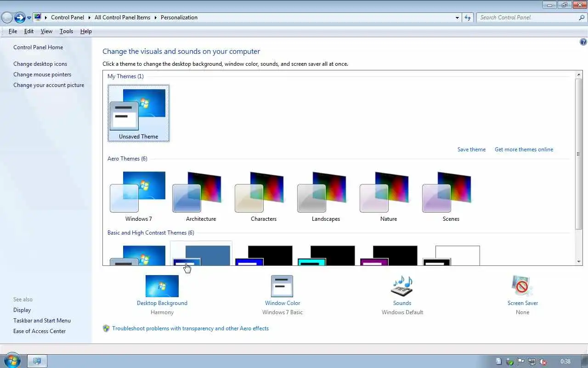Click the muted volume tray icon
This screenshot has width=588, height=368.
[543, 362]
